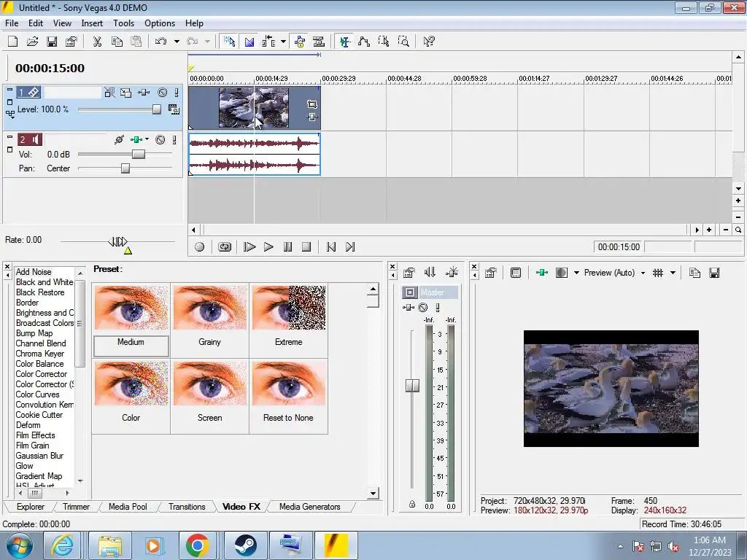Image resolution: width=747 pixels, height=560 pixels.
Task: Select Film Grain in the Video FX list
Action: 32,446
